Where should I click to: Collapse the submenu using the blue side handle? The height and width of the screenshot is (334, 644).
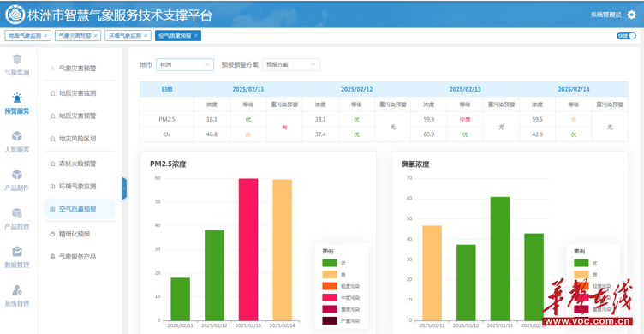(x=124, y=188)
